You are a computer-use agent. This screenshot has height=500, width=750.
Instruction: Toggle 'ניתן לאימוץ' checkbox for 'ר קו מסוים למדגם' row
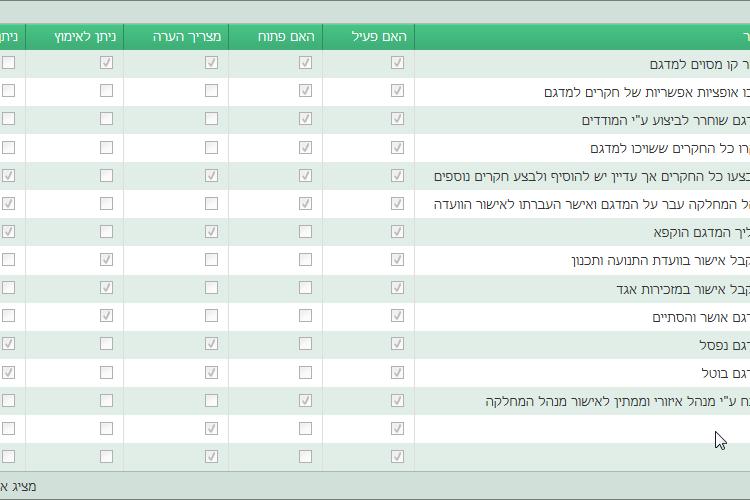[107, 62]
